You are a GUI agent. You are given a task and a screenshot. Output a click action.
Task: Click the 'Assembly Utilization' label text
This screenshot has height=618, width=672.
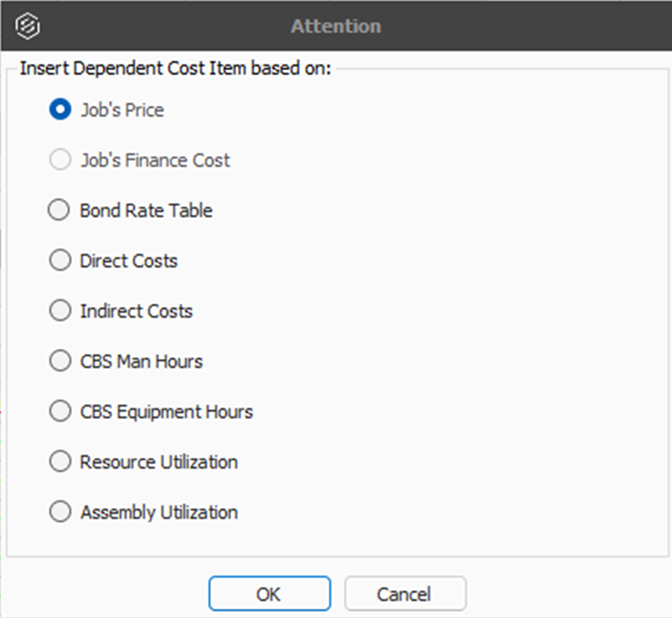(x=159, y=512)
